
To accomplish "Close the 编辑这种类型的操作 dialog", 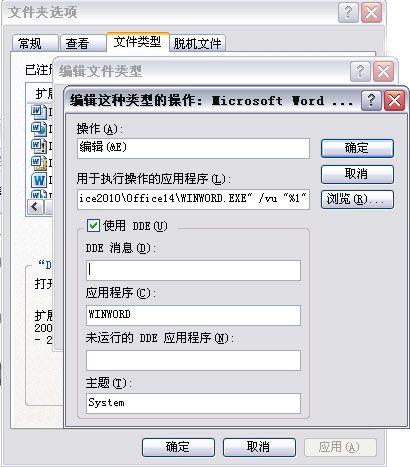I will coord(394,100).
